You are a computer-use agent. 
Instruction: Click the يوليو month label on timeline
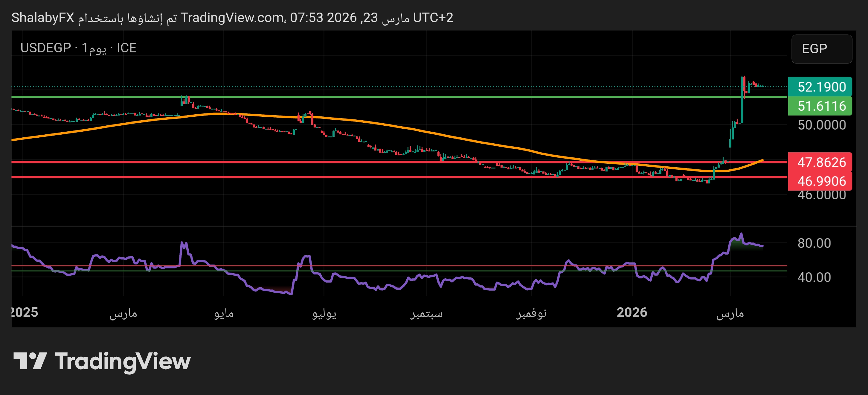coord(324,313)
